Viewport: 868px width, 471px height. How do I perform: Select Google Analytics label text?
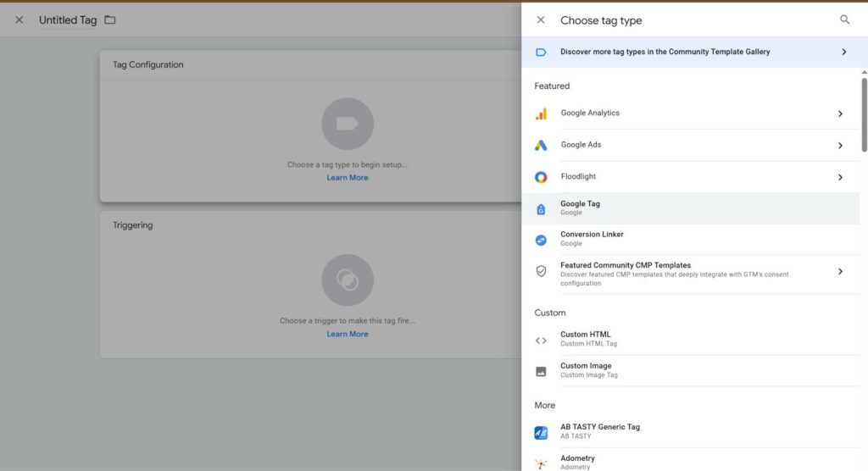[x=590, y=113]
